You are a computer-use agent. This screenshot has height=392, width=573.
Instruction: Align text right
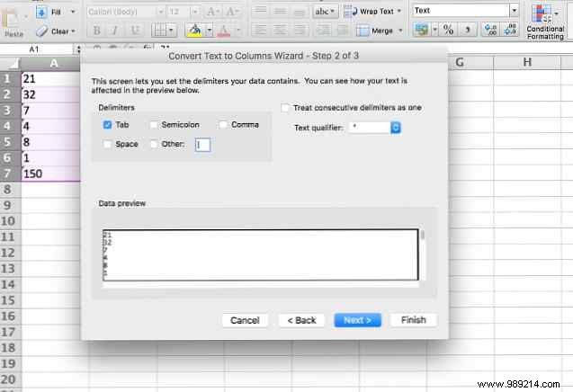(300, 31)
